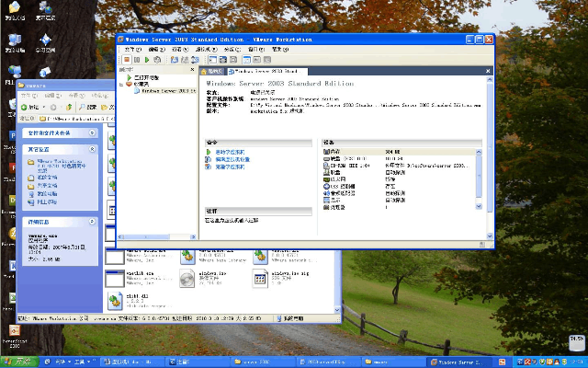The image size is (588, 368).
Task: Open the Windows Start menu button
Action: pyautogui.click(x=19, y=362)
